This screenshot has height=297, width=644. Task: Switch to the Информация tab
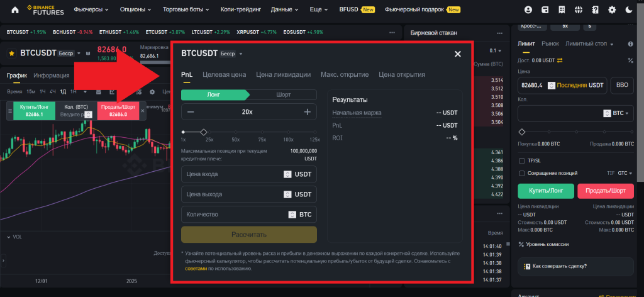[52, 75]
